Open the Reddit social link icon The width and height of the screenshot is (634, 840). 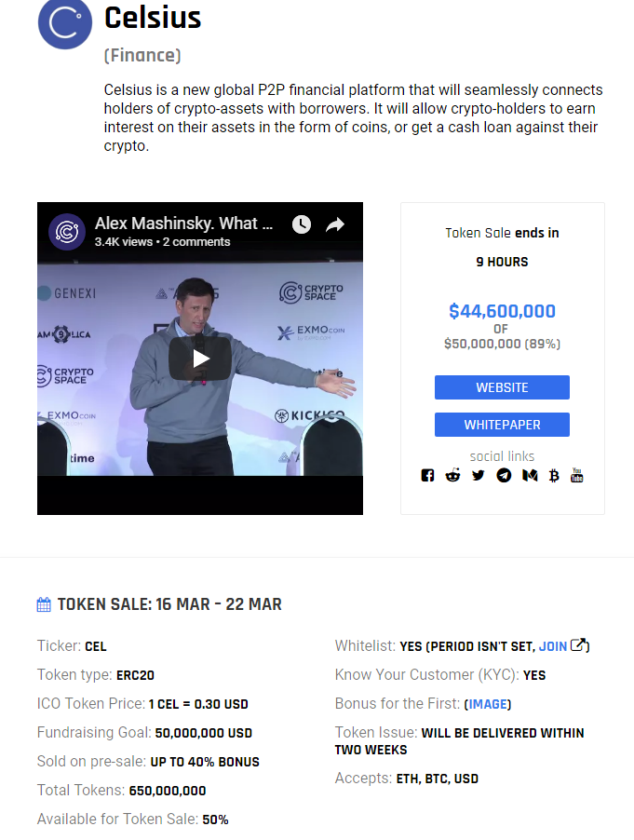(x=453, y=475)
